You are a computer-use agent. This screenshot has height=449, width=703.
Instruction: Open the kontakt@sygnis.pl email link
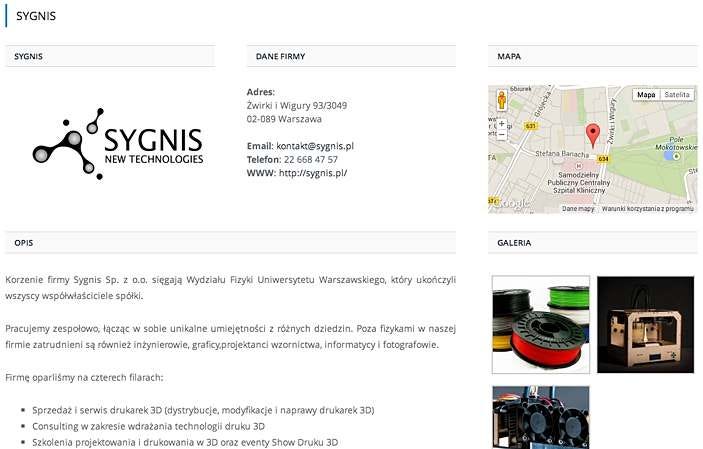click(315, 146)
